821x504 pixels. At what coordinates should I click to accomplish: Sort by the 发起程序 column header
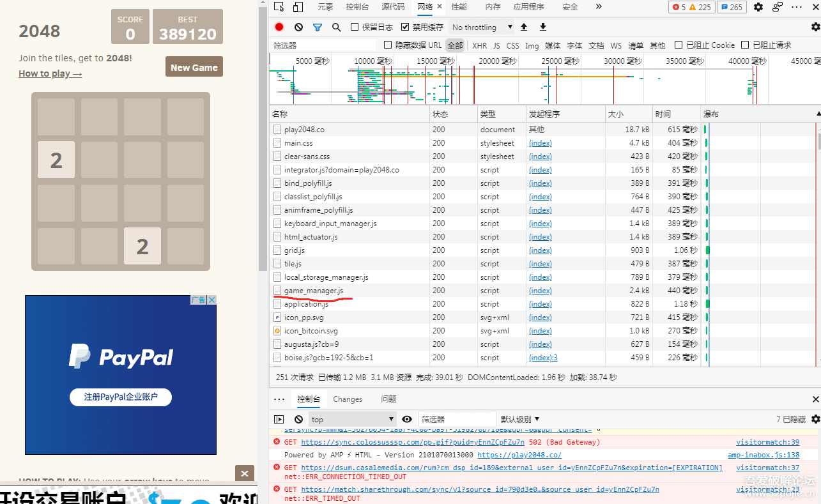tap(565, 114)
